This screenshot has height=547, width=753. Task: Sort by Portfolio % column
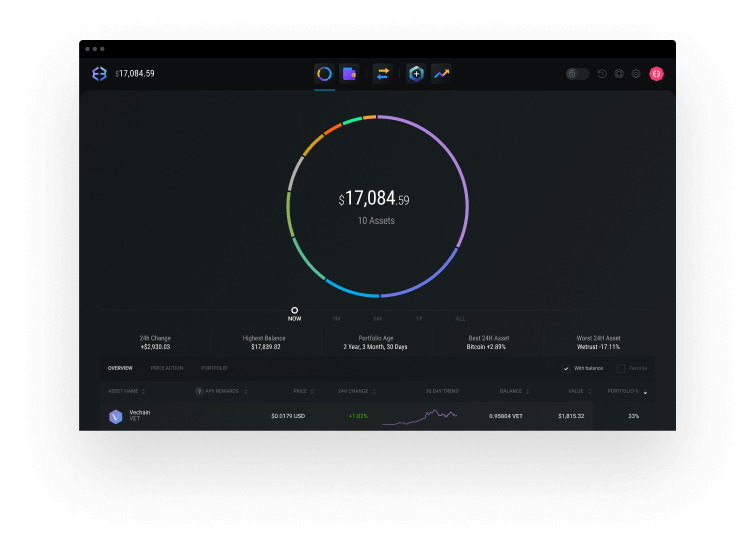pos(627,391)
